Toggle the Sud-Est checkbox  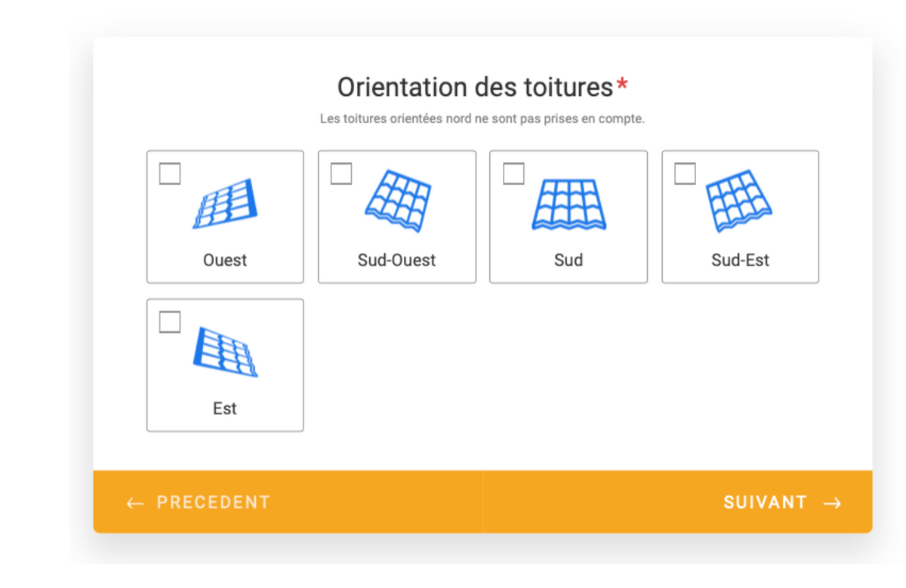tap(685, 174)
